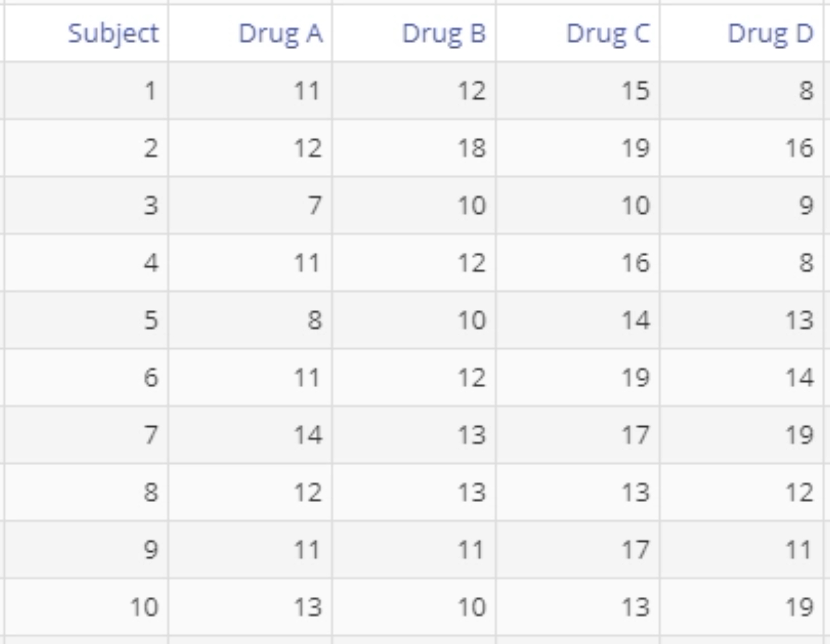Click the Subject column header
The width and height of the screenshot is (830, 644).
click(x=87, y=33)
